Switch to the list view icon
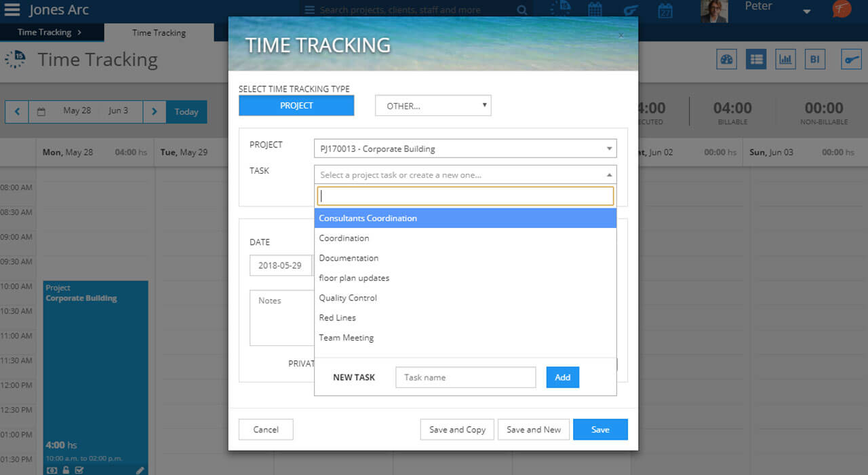868x475 pixels. coord(756,60)
